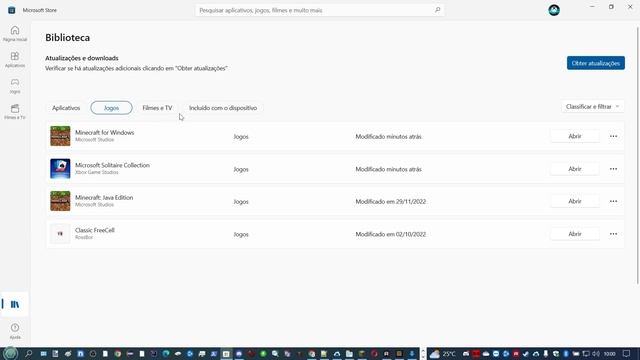This screenshot has width=640, height=360.
Task: Select the Jogos filter tab
Action: (111, 108)
